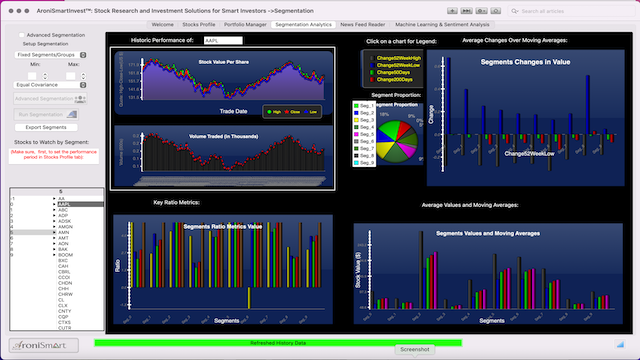Open the Equal Covariance dropdown
The height and width of the screenshot is (360, 640).
(x=50, y=85)
